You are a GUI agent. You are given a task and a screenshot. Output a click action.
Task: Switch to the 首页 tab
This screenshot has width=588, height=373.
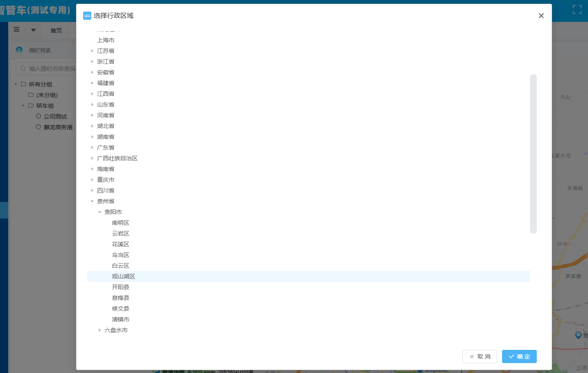(56, 31)
